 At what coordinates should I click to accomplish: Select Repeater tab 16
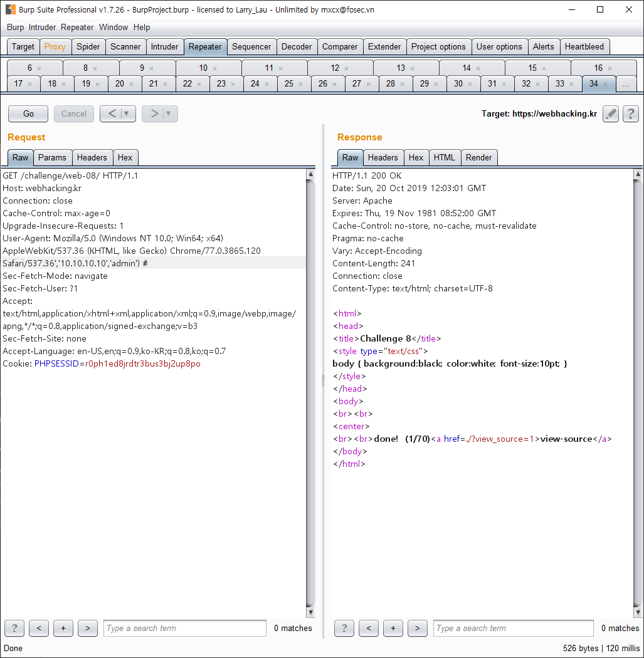point(598,68)
